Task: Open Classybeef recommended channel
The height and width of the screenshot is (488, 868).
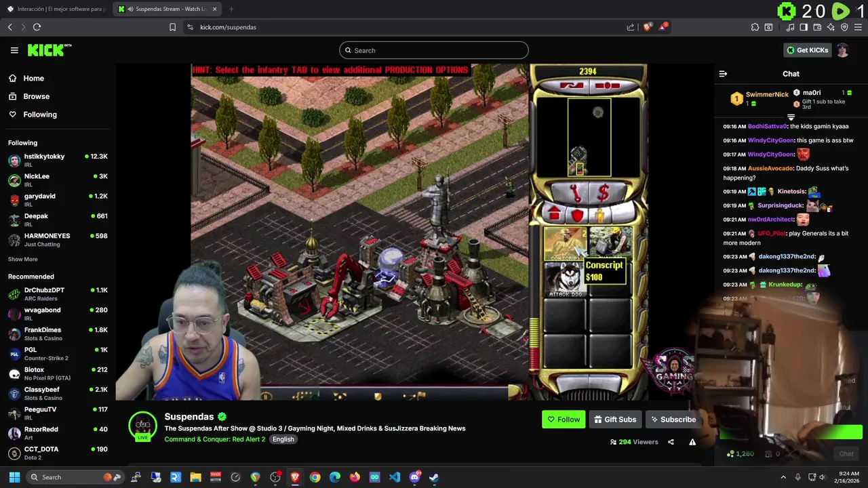Action: pyautogui.click(x=58, y=393)
